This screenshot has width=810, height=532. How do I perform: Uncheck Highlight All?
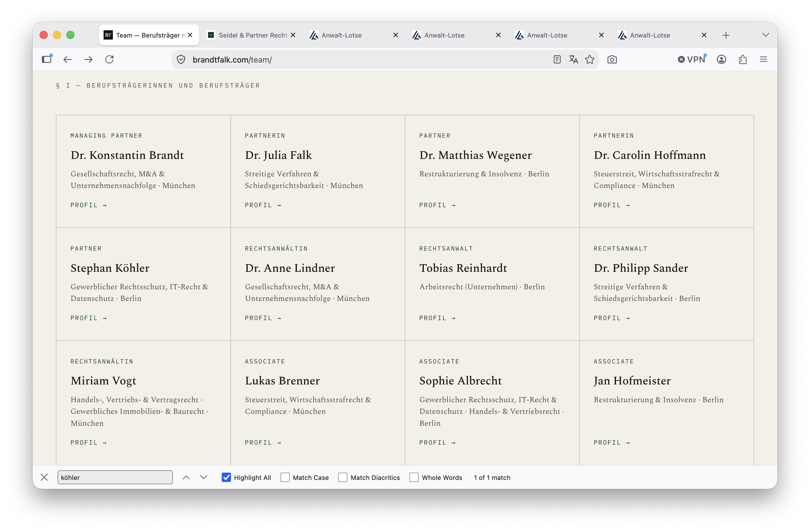click(x=226, y=477)
